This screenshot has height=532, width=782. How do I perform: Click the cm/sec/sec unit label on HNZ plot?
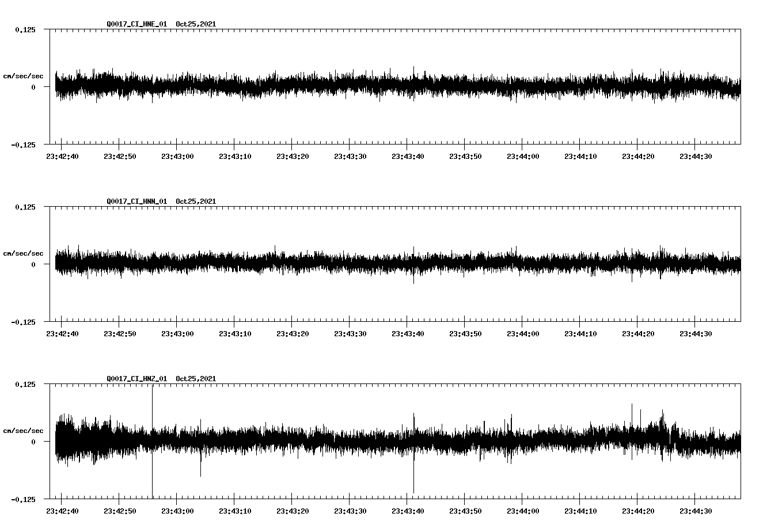(x=23, y=431)
